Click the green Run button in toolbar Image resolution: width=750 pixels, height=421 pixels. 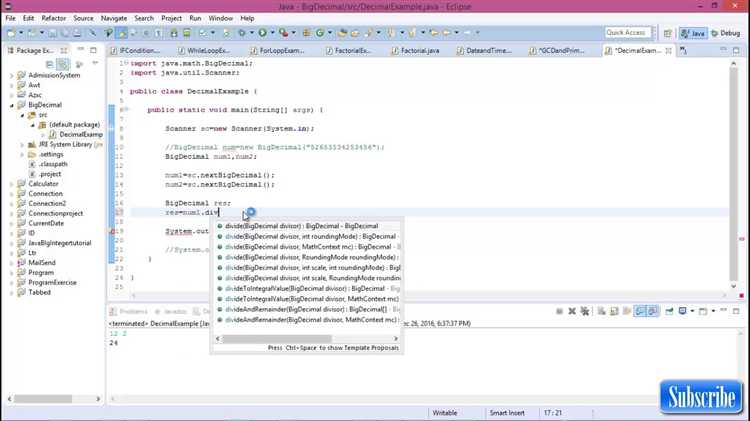pos(262,33)
